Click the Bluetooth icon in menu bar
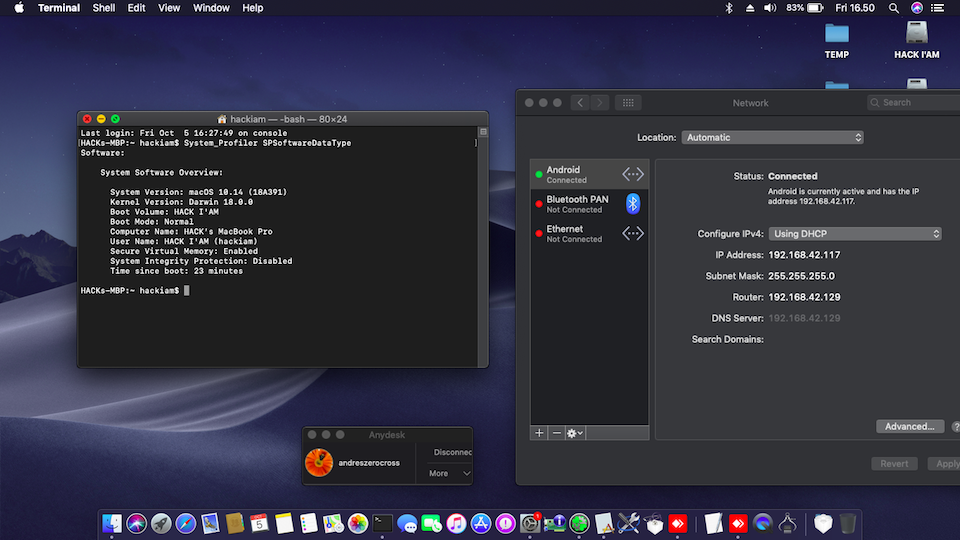Screen dimensions: 960x540 [729, 8]
